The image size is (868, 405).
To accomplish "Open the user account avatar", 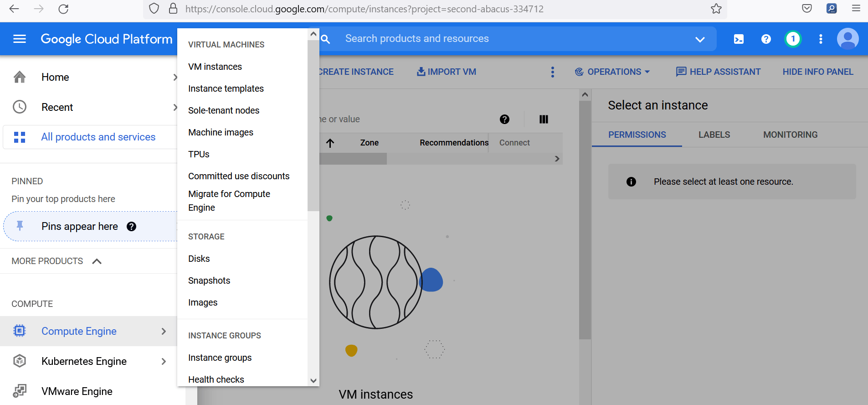I will click(x=847, y=39).
